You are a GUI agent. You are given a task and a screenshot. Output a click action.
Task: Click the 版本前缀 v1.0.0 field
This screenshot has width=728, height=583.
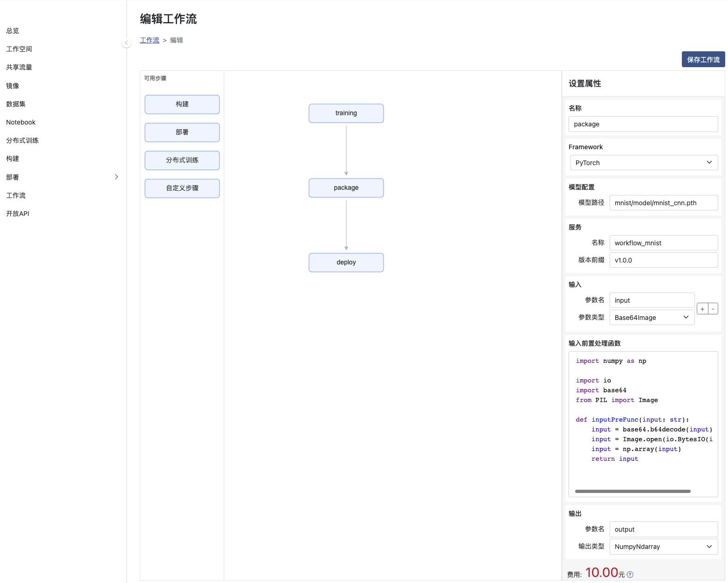(x=663, y=260)
